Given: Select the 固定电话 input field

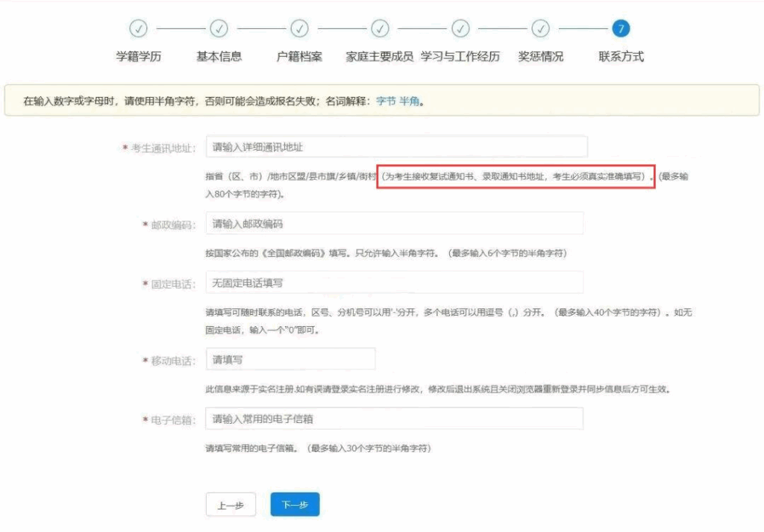Looking at the screenshot, I should [x=394, y=283].
